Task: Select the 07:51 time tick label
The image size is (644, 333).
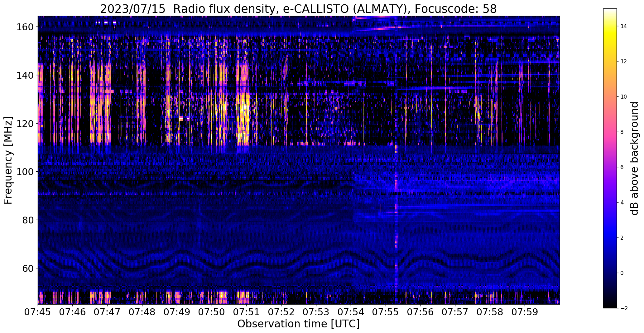Action: click(x=247, y=312)
